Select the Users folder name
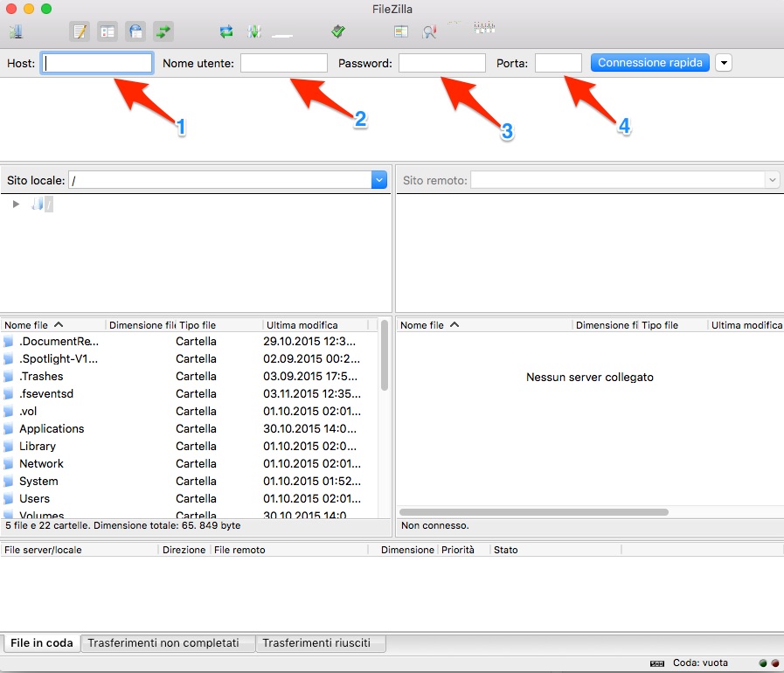 [34, 499]
